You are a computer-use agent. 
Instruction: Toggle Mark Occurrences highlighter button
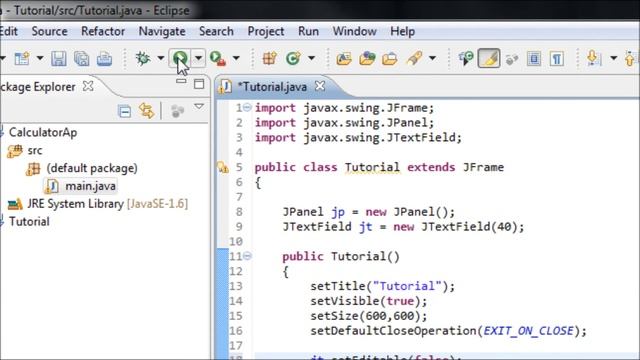[x=489, y=58]
